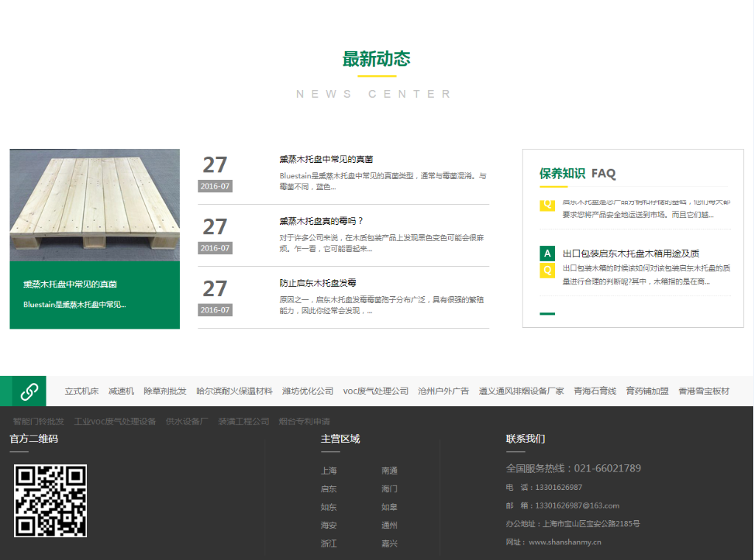Select '南通' region link
Image resolution: width=754 pixels, height=560 pixels.
tap(389, 471)
